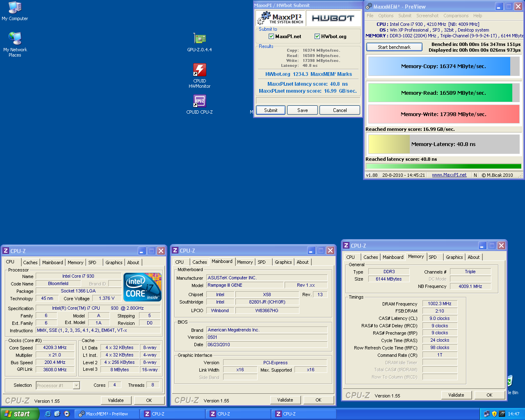
Task: Click the Windows Start button
Action: click(19, 414)
